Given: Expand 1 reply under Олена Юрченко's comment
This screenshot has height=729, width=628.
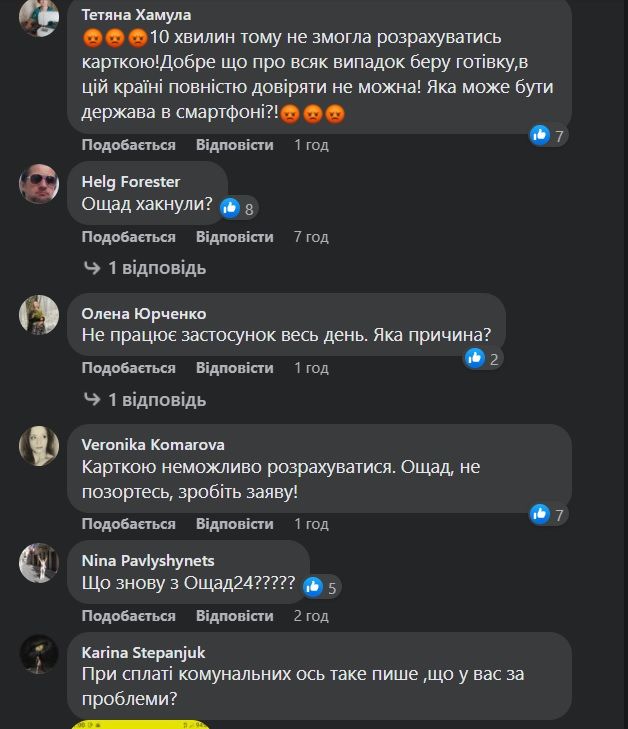Looking at the screenshot, I should [145, 400].
